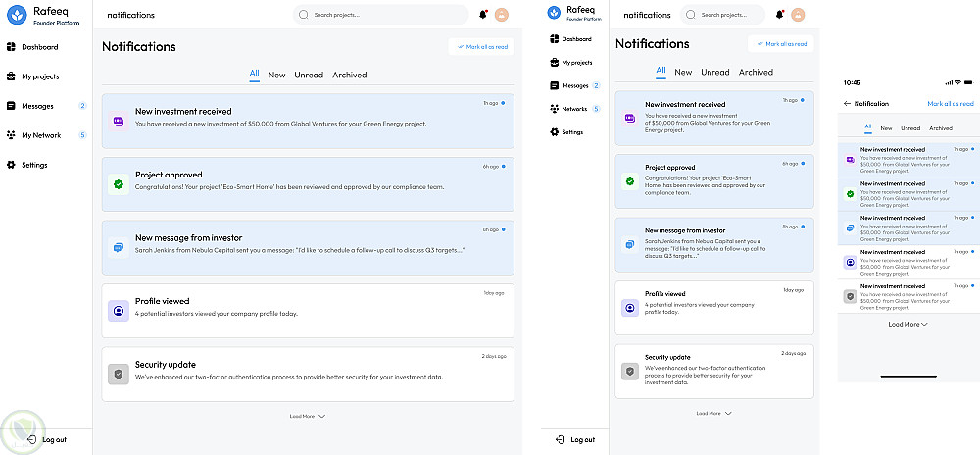Click the My projects briefcase in the leftmost sidebar
This screenshot has height=455, width=980.
(12, 76)
